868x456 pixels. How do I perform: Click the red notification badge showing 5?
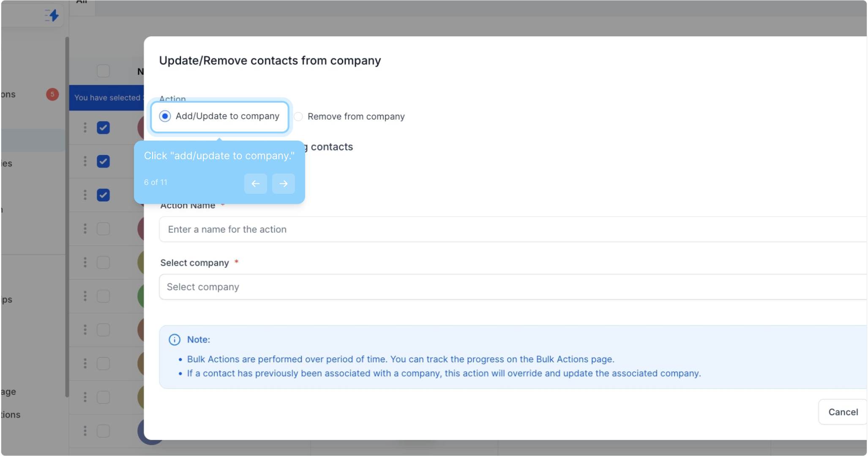click(x=52, y=94)
